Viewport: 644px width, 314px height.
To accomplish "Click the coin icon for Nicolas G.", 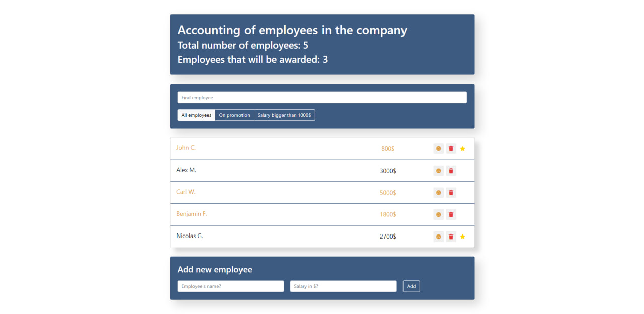I will (x=438, y=236).
